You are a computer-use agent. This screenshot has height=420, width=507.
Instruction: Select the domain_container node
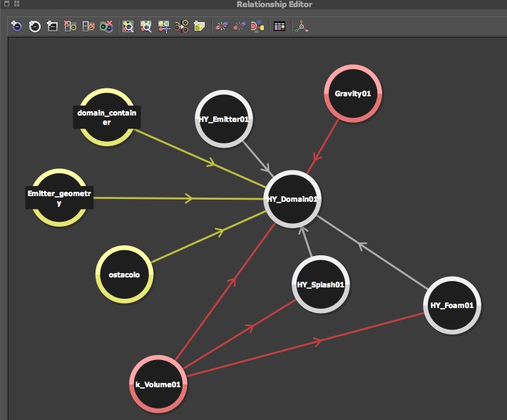click(x=107, y=117)
